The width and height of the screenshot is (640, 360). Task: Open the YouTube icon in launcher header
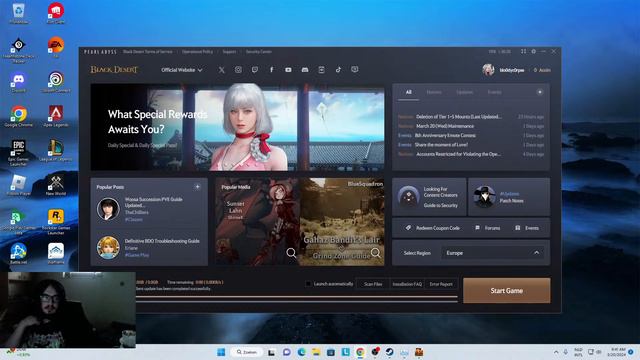[288, 70]
